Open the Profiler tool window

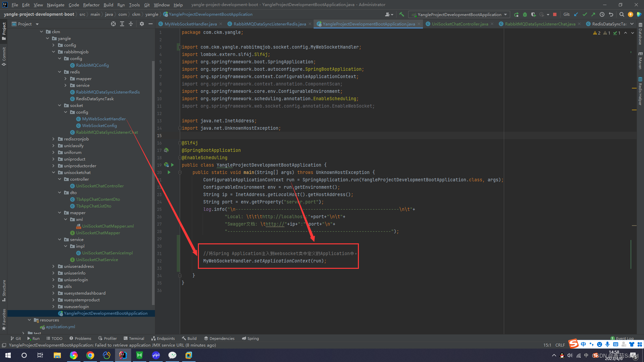(107, 339)
